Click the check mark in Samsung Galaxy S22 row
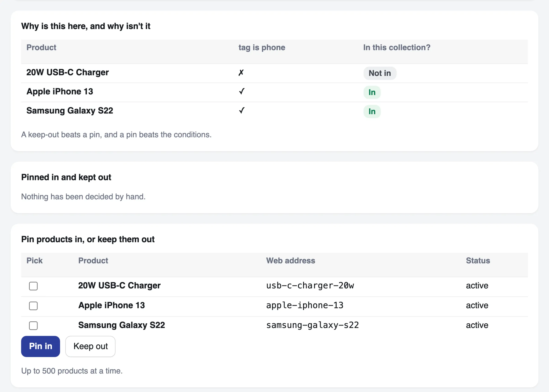Viewport: 549px width, 392px height. (242, 110)
